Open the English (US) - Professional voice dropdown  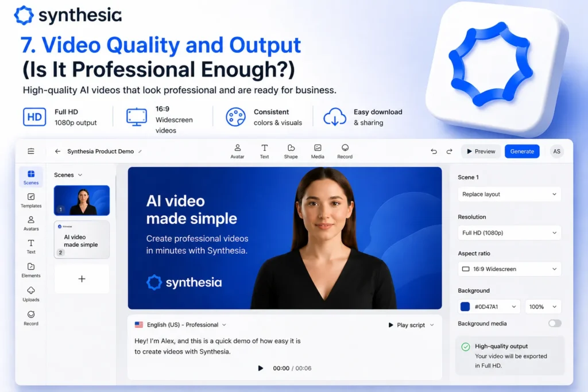tap(181, 324)
